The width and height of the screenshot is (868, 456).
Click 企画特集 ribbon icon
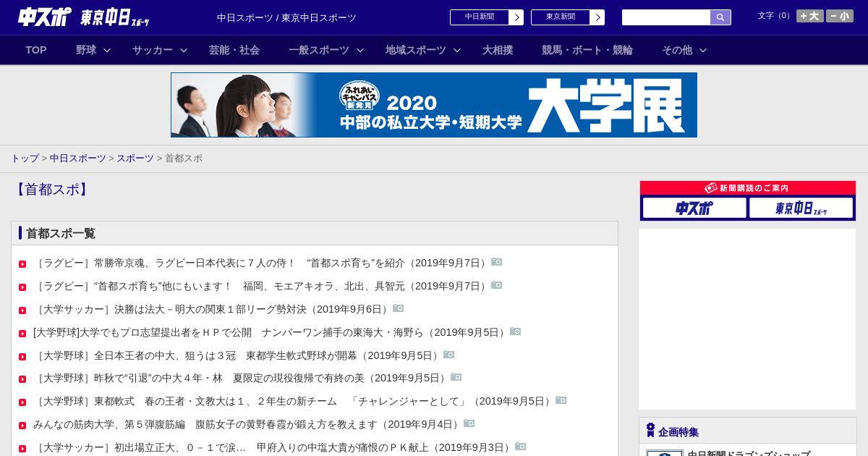[x=650, y=431]
